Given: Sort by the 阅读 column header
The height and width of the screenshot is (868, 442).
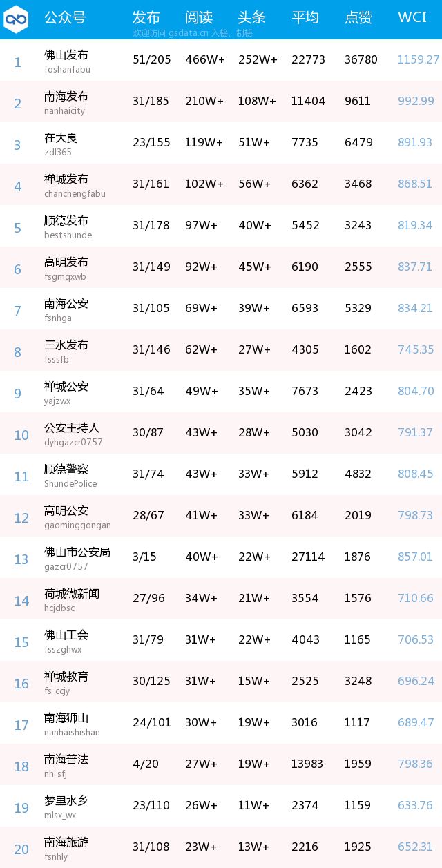Looking at the screenshot, I should tap(199, 17).
